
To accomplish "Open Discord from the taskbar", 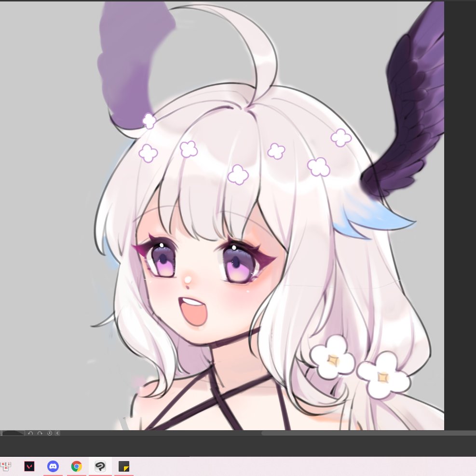I will point(53,466).
